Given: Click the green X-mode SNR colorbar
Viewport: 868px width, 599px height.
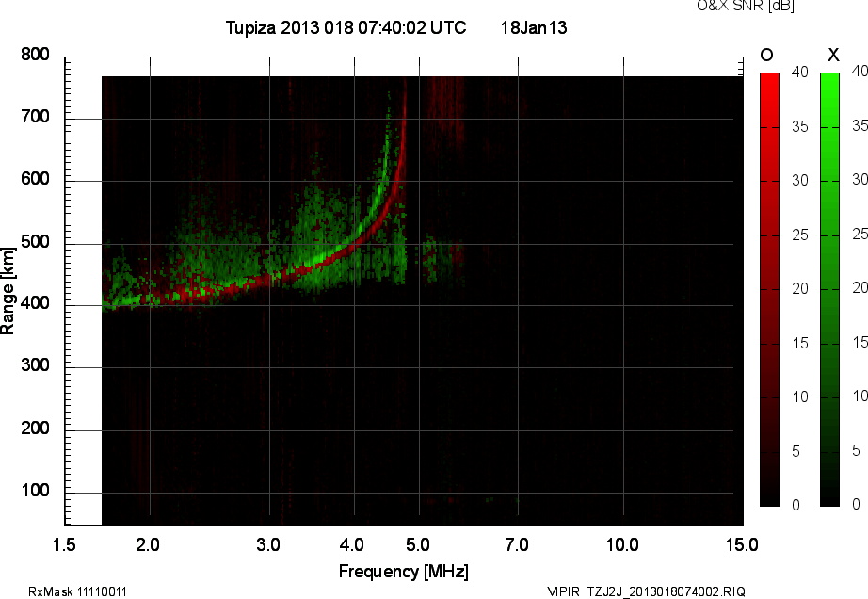Looking at the screenshot, I should (829, 289).
